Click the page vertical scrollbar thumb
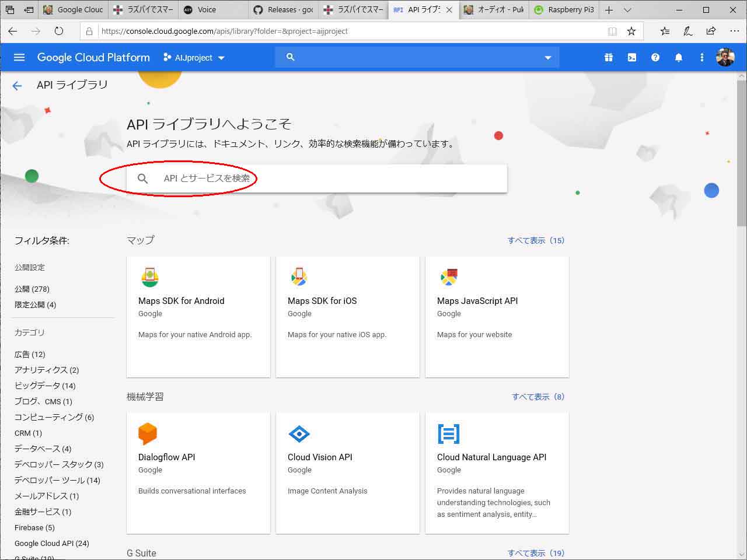Screen dimensions: 747x560 pyautogui.click(x=741, y=153)
